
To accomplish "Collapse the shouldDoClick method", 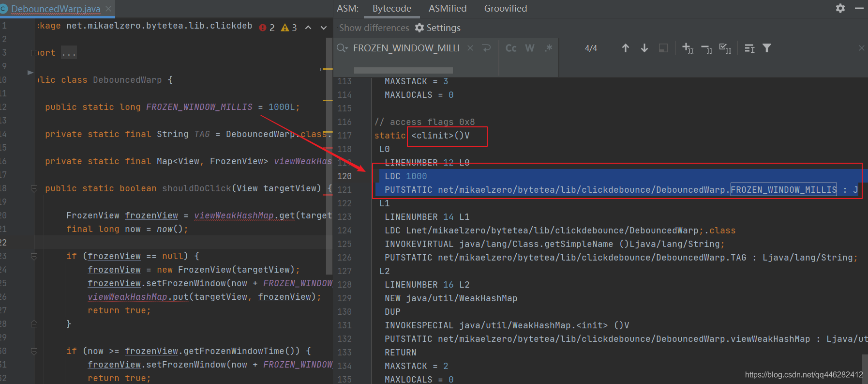I will click(34, 188).
